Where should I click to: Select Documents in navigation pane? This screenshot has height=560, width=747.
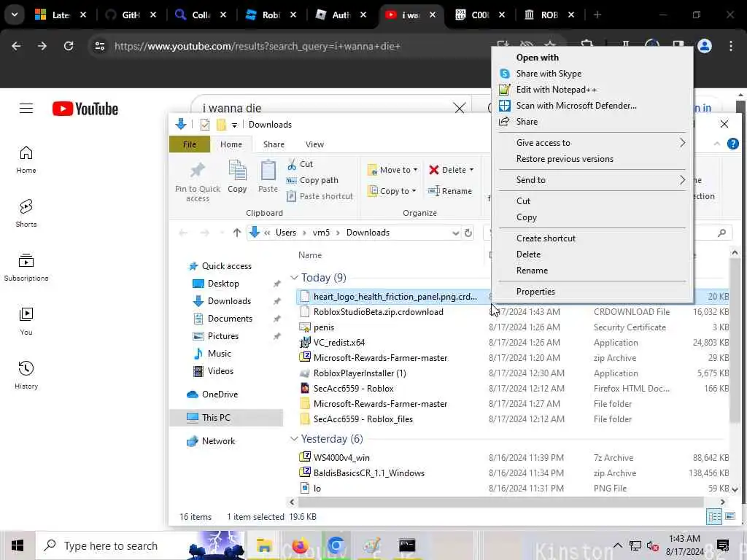pos(230,318)
